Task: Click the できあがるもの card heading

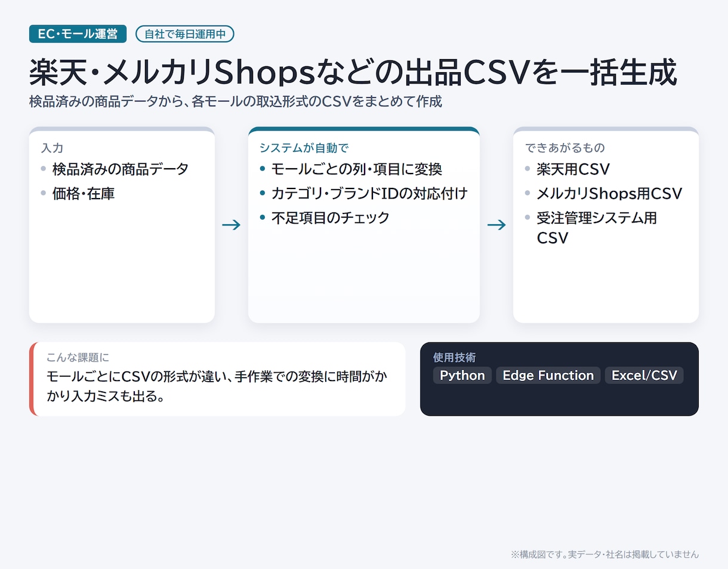Action: coord(565,147)
